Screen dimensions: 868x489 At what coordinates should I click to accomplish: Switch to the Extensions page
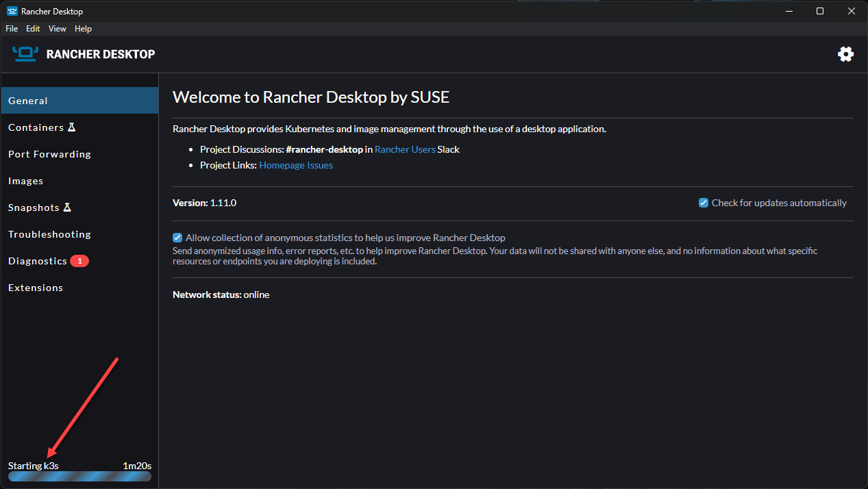tap(79, 288)
